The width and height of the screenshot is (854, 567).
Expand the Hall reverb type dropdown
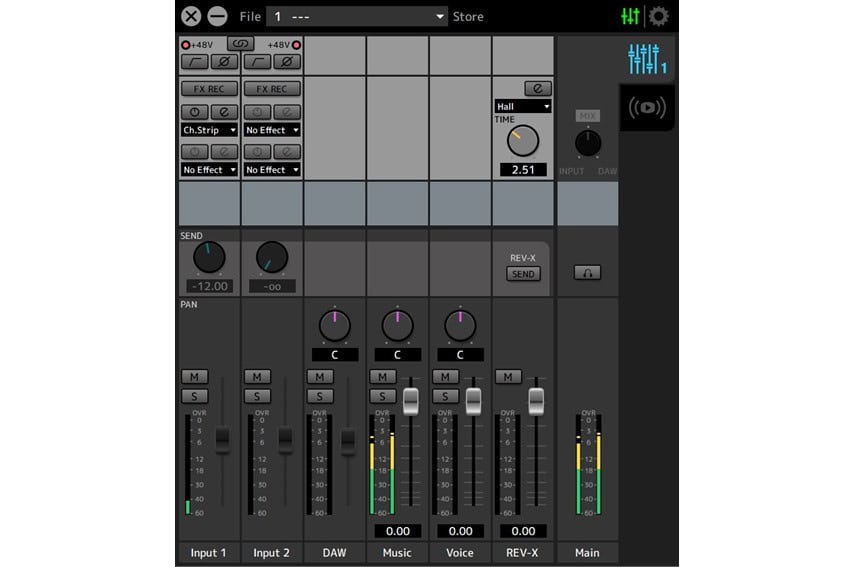523,106
